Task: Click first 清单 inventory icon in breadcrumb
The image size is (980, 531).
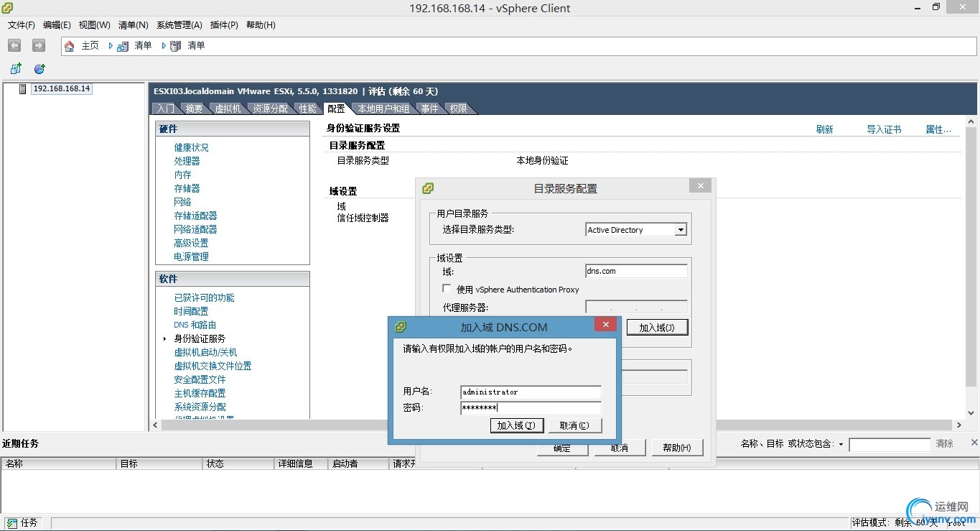Action: [123, 46]
